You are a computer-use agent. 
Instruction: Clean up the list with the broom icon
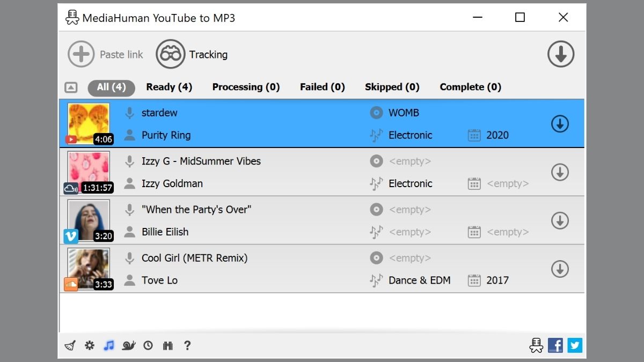pyautogui.click(x=70, y=345)
